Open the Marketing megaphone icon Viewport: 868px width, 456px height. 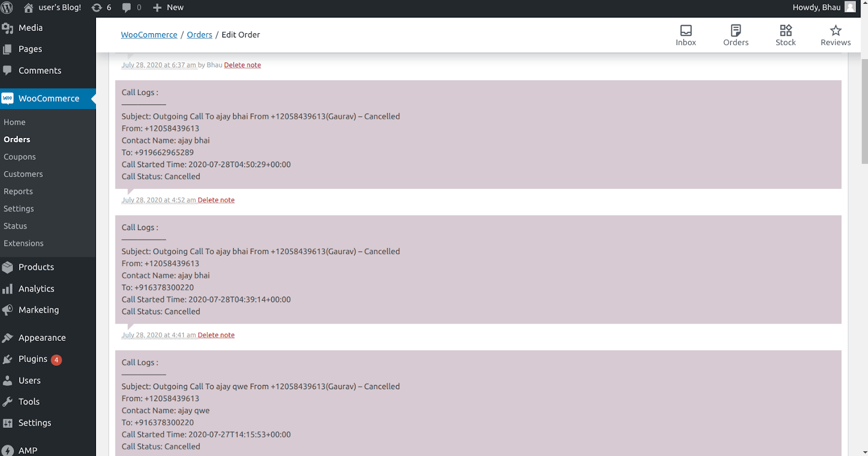pos(8,310)
